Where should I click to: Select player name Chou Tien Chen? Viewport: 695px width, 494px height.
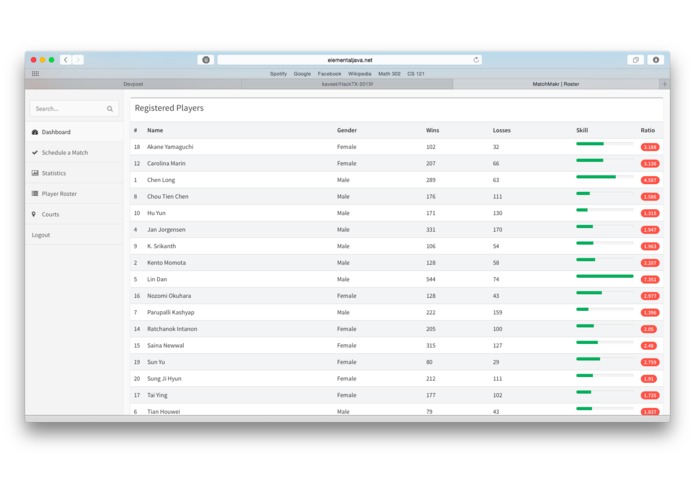[168, 196]
